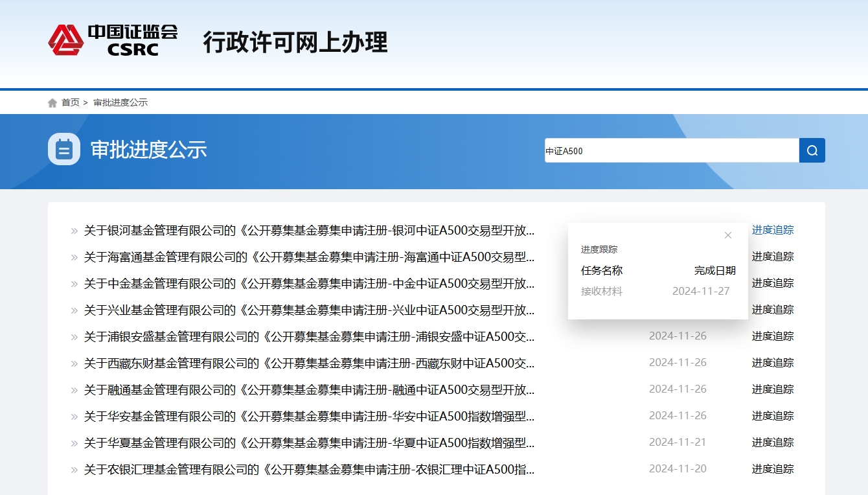Image resolution: width=868 pixels, height=495 pixels.
Task: Click 进度追踪 for the 农银汇理基金 row
Action: tap(773, 469)
